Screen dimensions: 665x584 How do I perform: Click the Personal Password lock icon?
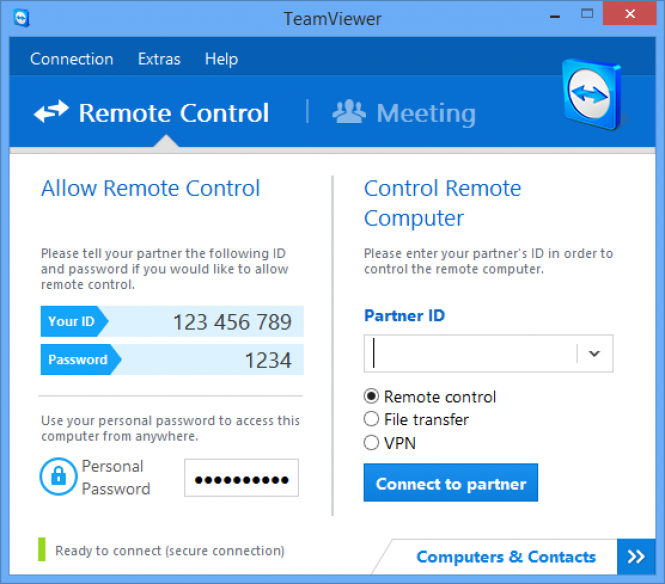click(59, 476)
